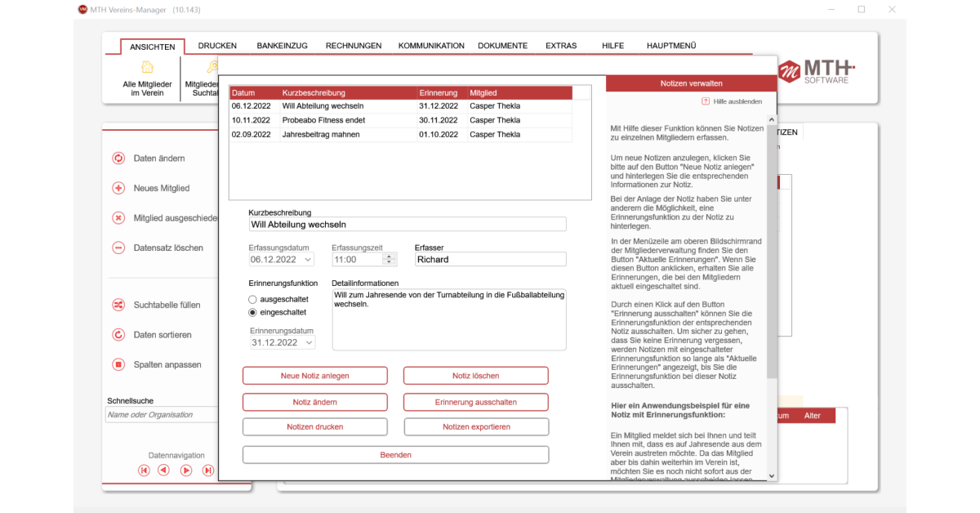
Task: Click the MTH Software logo
Action: [817, 71]
